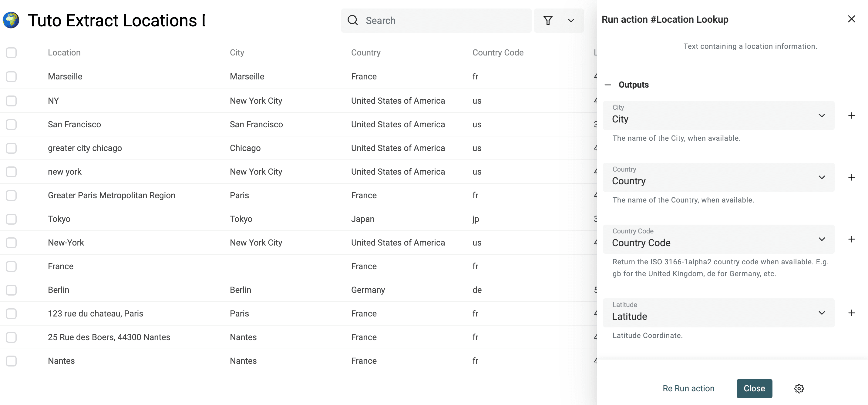Click the Run action #Location Lookup heading

pyautogui.click(x=665, y=19)
